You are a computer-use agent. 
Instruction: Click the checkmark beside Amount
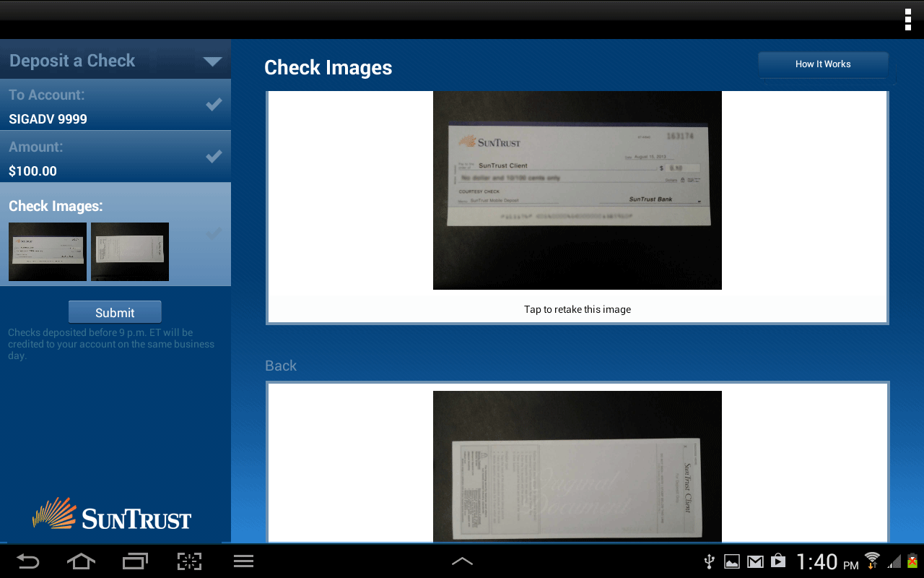click(214, 156)
